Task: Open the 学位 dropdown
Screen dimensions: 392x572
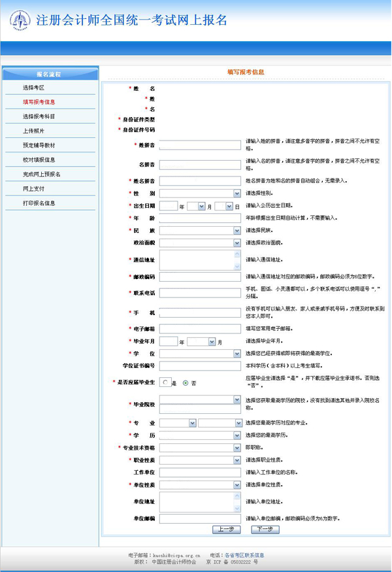Action: click(x=200, y=354)
